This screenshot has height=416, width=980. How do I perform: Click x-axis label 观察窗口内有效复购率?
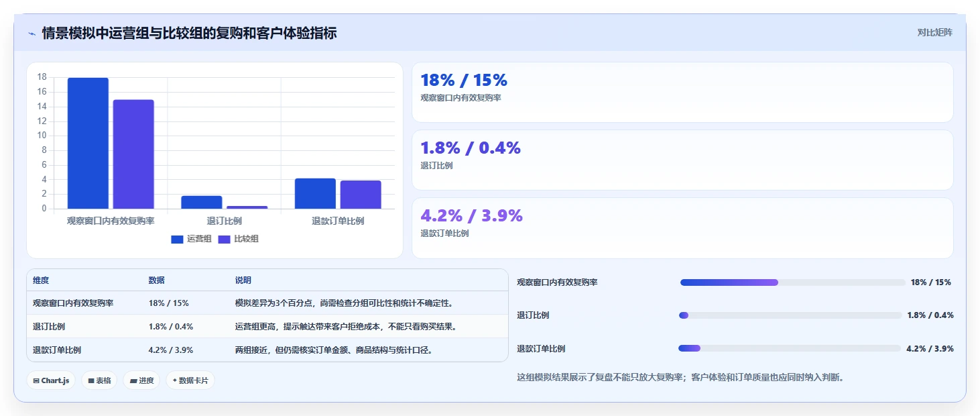click(x=111, y=221)
